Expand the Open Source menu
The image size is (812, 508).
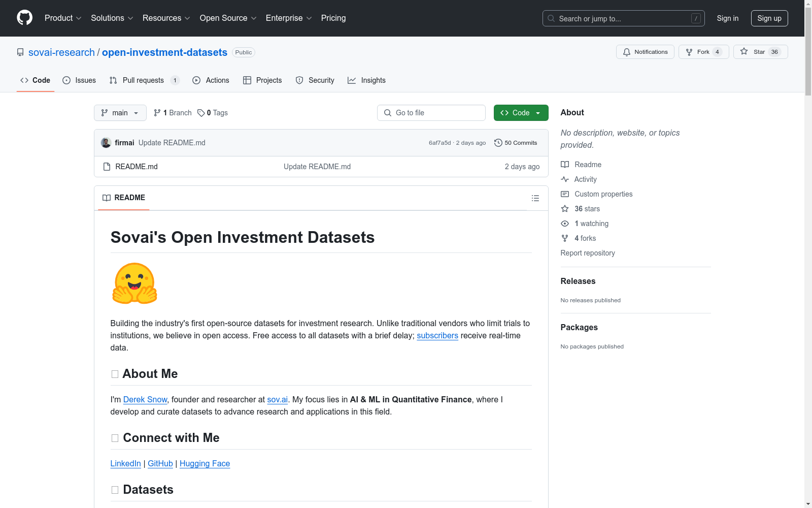click(228, 18)
